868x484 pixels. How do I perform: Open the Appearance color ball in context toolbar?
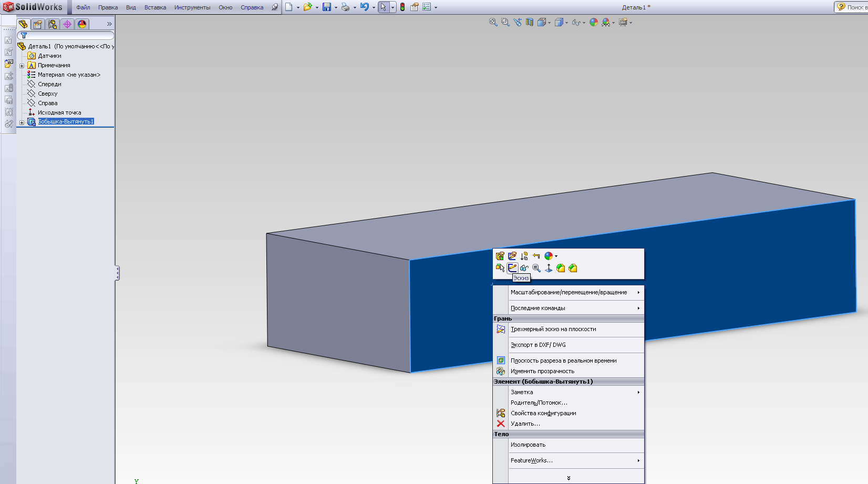point(549,256)
